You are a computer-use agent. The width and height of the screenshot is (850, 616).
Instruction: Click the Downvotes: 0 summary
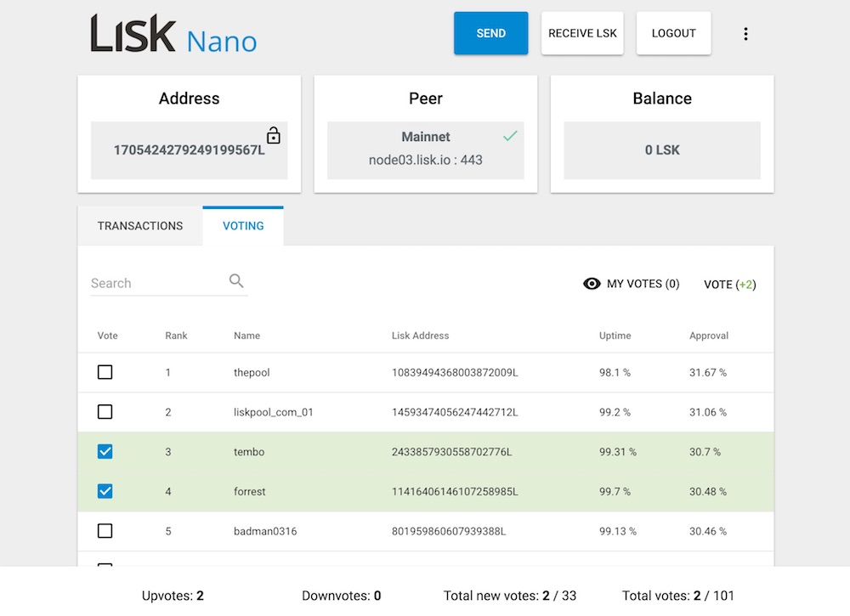[341, 596]
